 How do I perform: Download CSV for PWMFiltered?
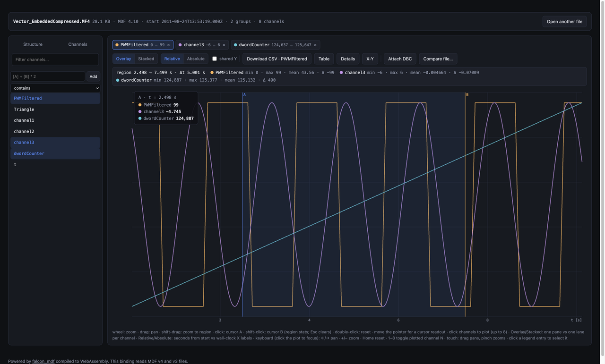click(x=277, y=59)
